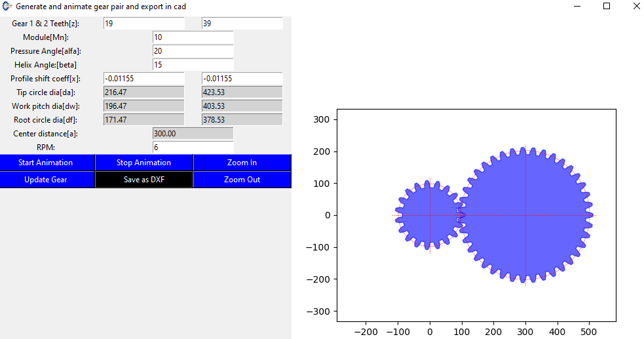Click the RPM field showing 6

(x=193, y=147)
